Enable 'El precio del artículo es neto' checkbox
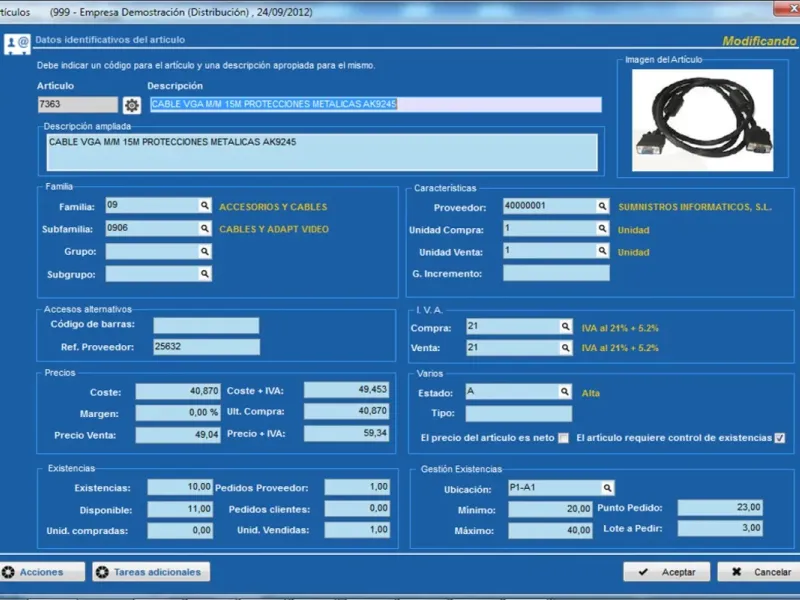800x600 pixels. [564, 438]
